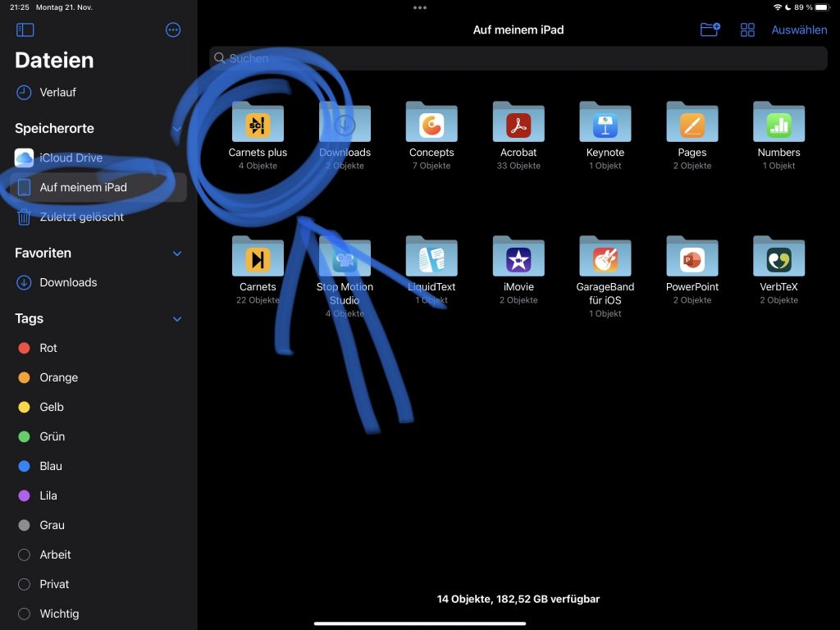Open the Keynote folder
Image resolution: width=840 pixels, height=630 pixels.
coord(605,135)
